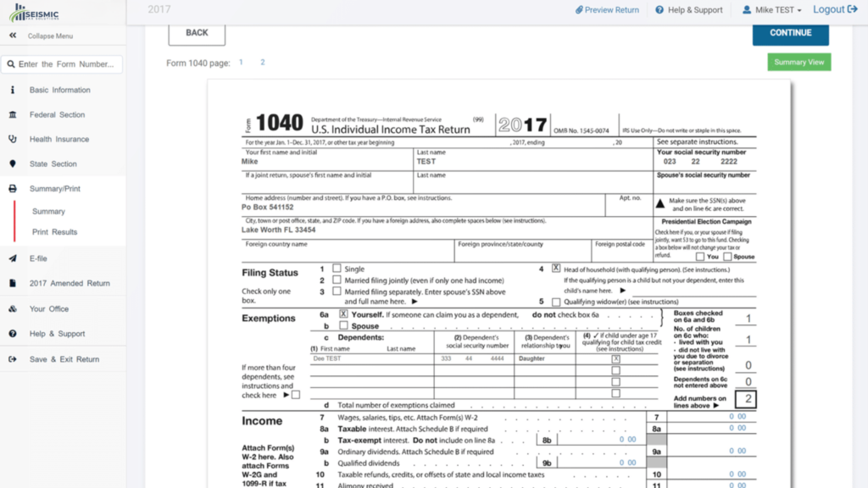Image resolution: width=868 pixels, height=488 pixels.
Task: Toggle the Head of household checkbox
Action: (x=556, y=269)
